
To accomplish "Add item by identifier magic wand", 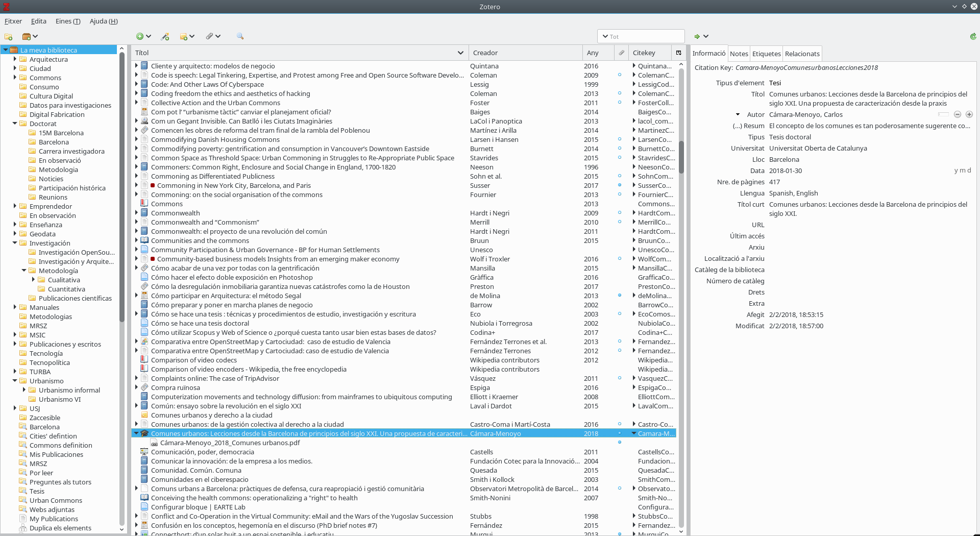I will tap(165, 36).
